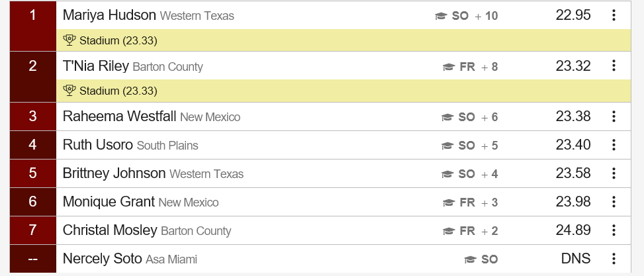
Task: Open more options for Nercely Soto
Action: point(614,259)
